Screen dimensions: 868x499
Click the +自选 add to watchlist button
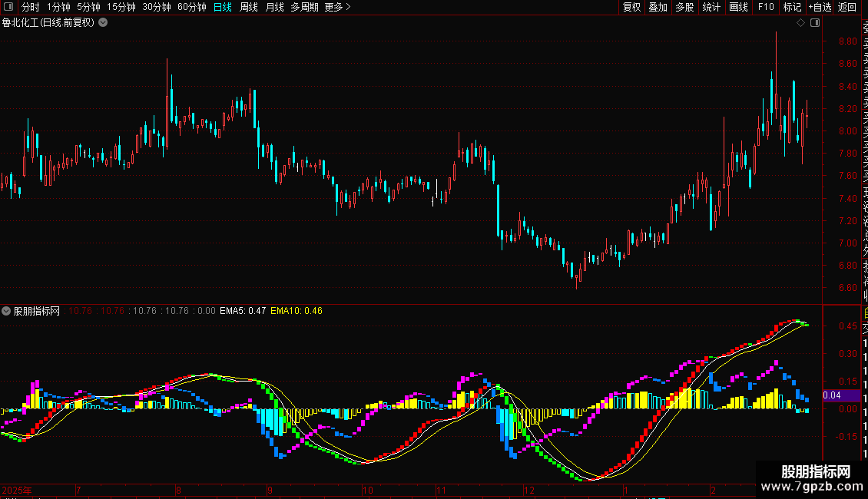[x=820, y=8]
